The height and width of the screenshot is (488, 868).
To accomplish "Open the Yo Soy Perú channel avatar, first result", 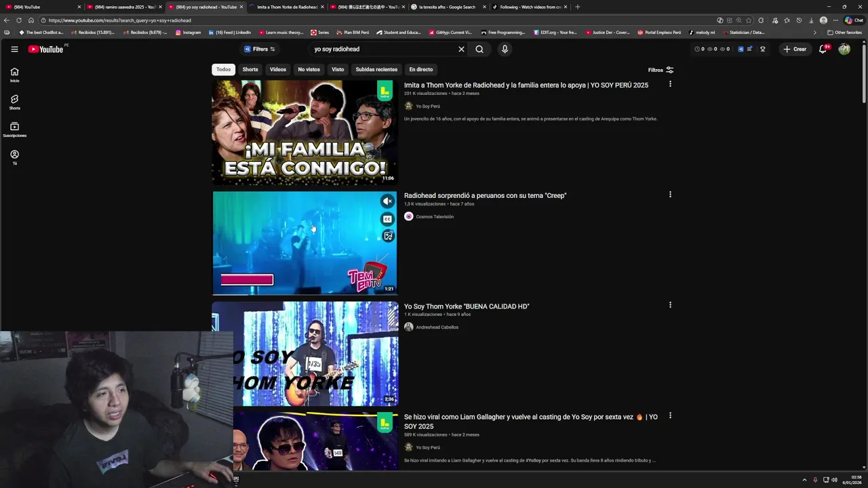I will click(x=408, y=106).
